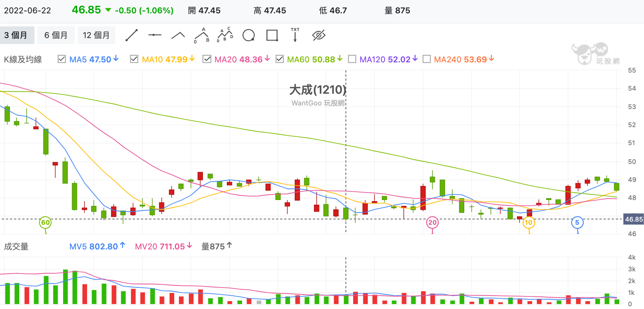The image size is (644, 309).
Task: Click the 10-day marker circle on chart
Action: tap(529, 223)
